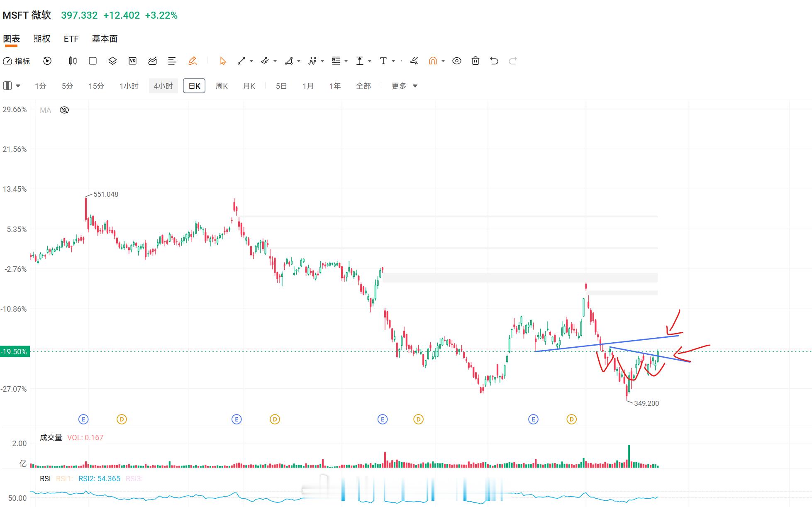Select the parallel channel drawing tool

tap(265, 61)
